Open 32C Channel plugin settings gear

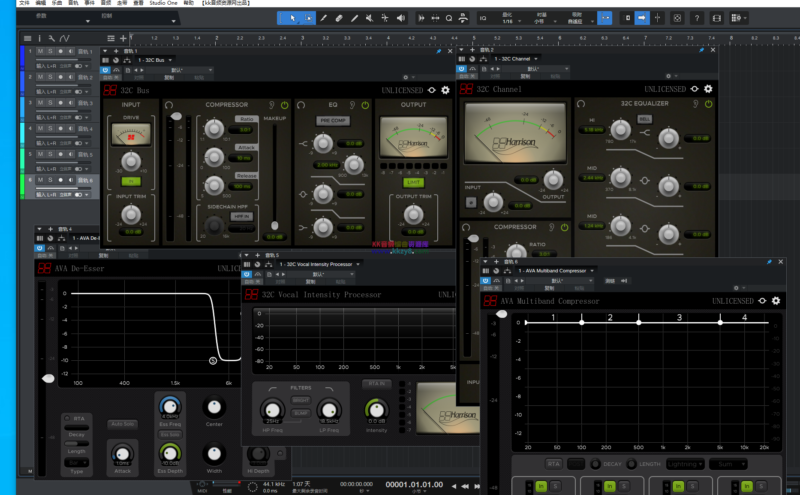tap(708, 89)
